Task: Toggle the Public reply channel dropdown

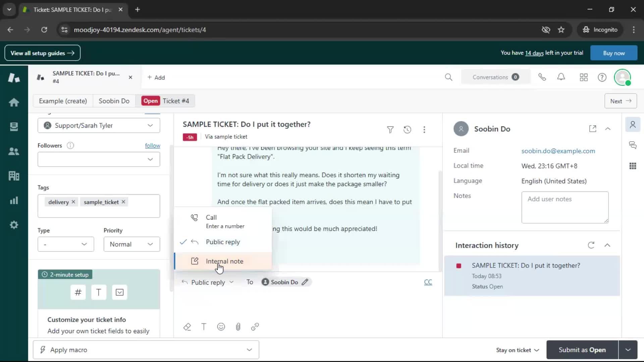Action: pos(208,282)
